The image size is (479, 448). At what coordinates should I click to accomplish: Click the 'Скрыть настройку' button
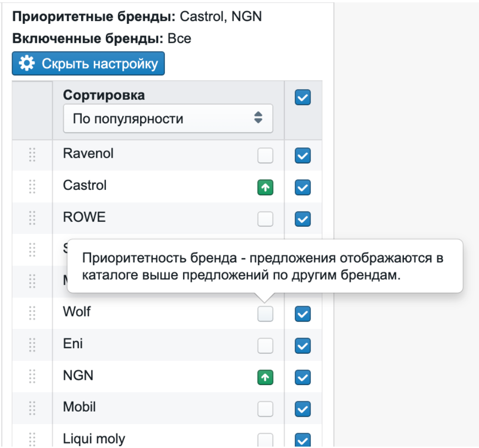coord(88,63)
